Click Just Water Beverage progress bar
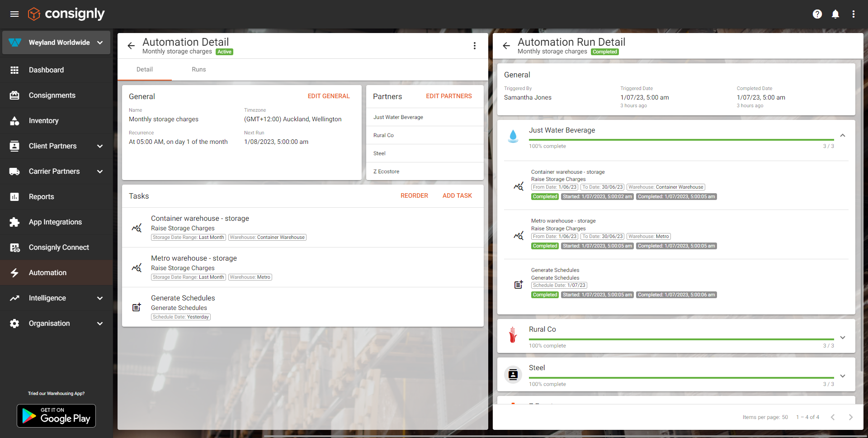Image resolution: width=868 pixels, height=438 pixels. pyautogui.click(x=681, y=140)
